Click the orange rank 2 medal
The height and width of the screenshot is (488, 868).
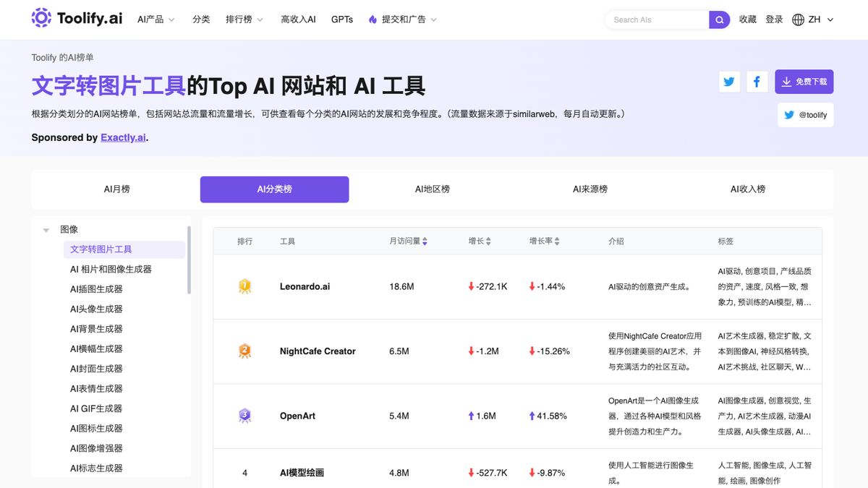[x=244, y=351]
